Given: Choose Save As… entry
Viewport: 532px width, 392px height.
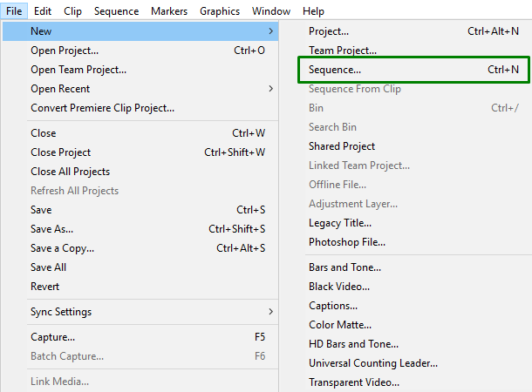Looking at the screenshot, I should [140, 229].
